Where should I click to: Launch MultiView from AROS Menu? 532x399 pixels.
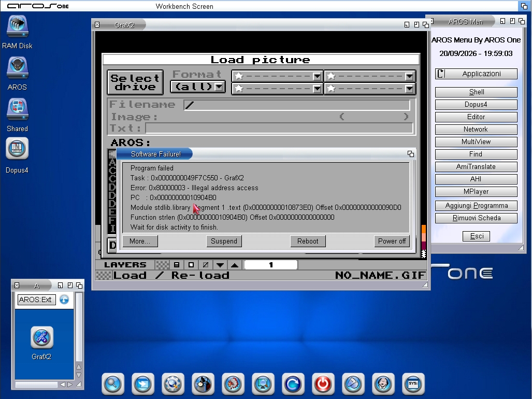477,142
